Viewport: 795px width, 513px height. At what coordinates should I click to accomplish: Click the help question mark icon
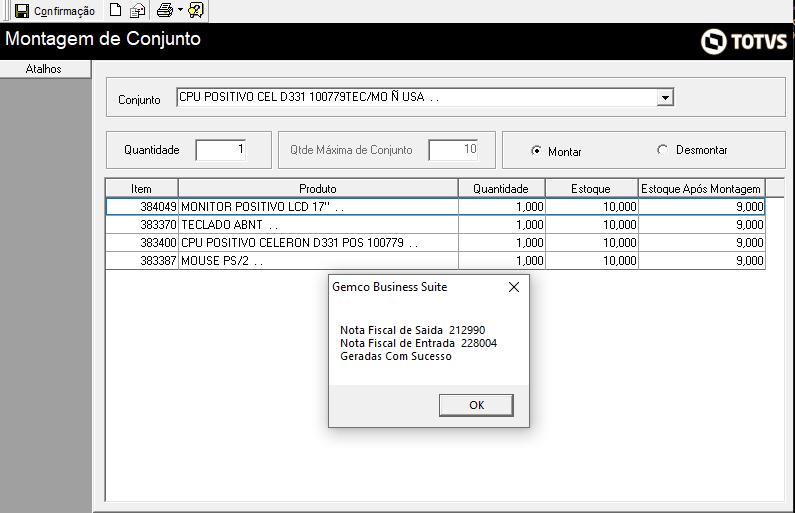pos(196,10)
